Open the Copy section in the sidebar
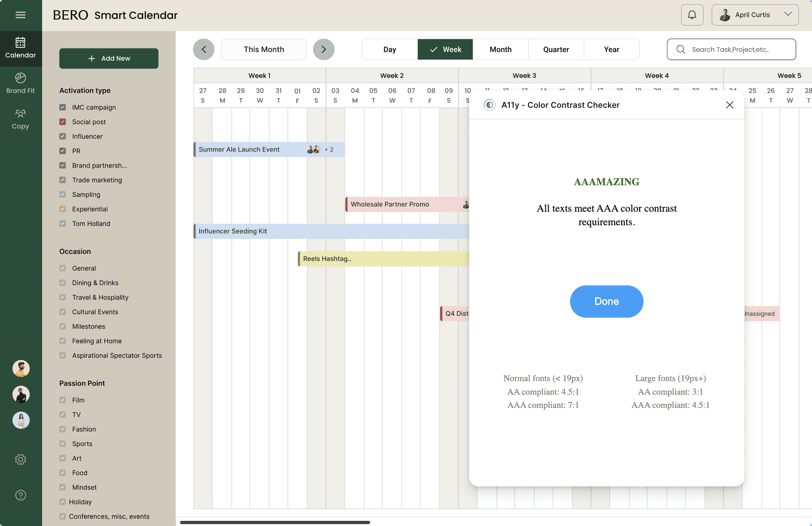 [x=21, y=119]
